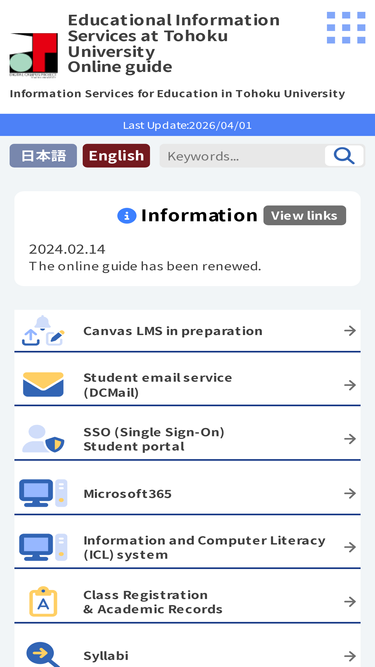This screenshot has height=667, width=375.
Task: Expand Student email service arrow
Action: coord(350,385)
